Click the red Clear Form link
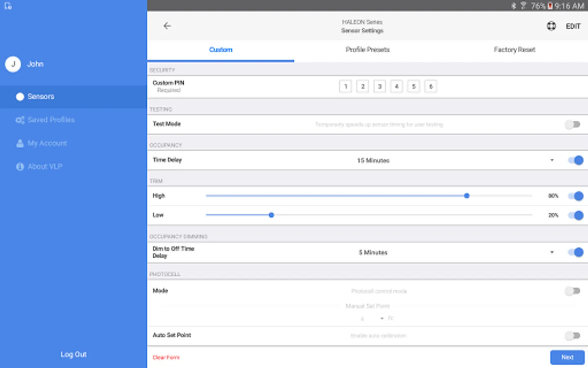588x368 pixels. pos(166,357)
